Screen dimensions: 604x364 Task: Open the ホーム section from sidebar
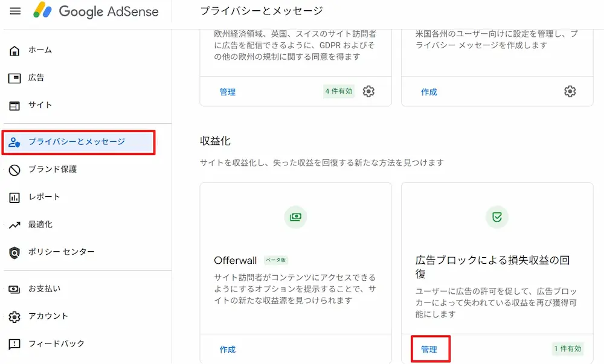tap(39, 50)
